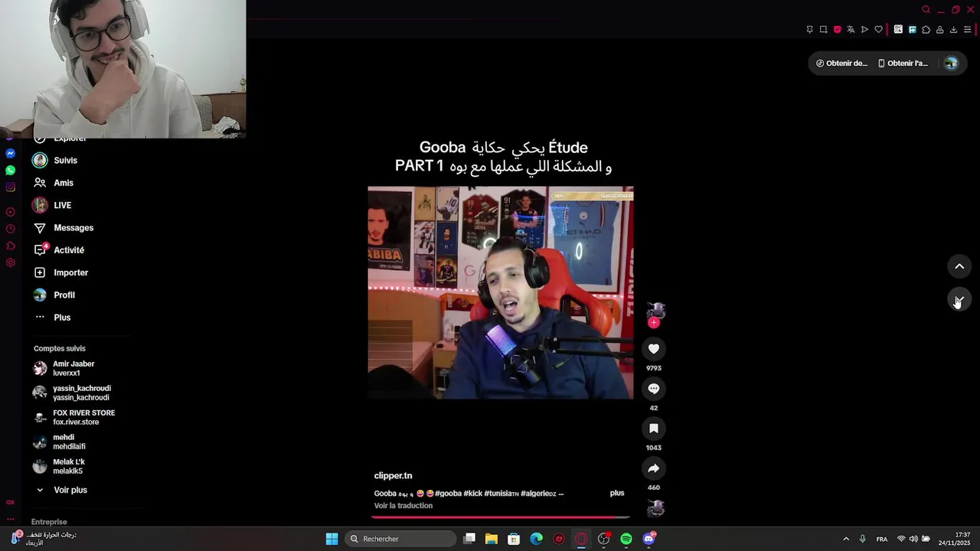Click the Obtenir de... coins button
This screenshot has height=551, width=980.
tap(842, 64)
